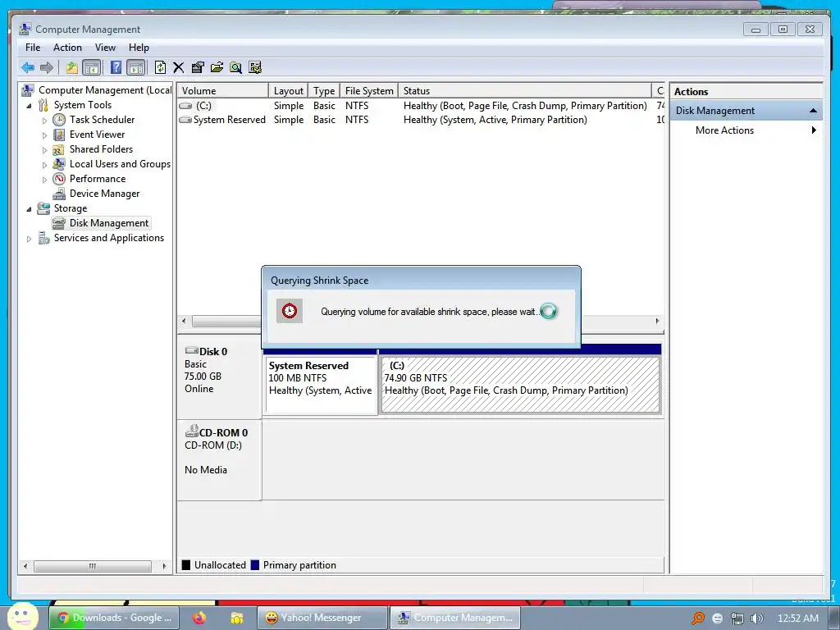Click the Explore magnifier toolbar icon

tap(235, 67)
